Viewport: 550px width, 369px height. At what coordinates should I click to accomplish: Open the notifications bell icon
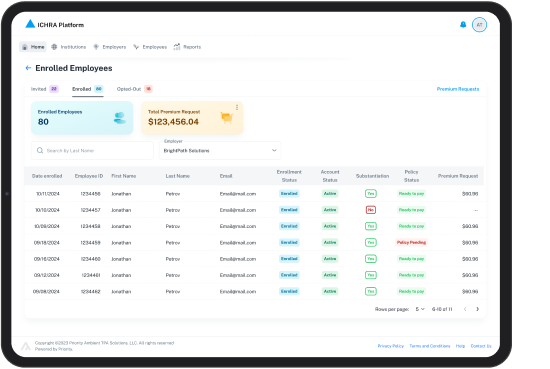click(463, 25)
